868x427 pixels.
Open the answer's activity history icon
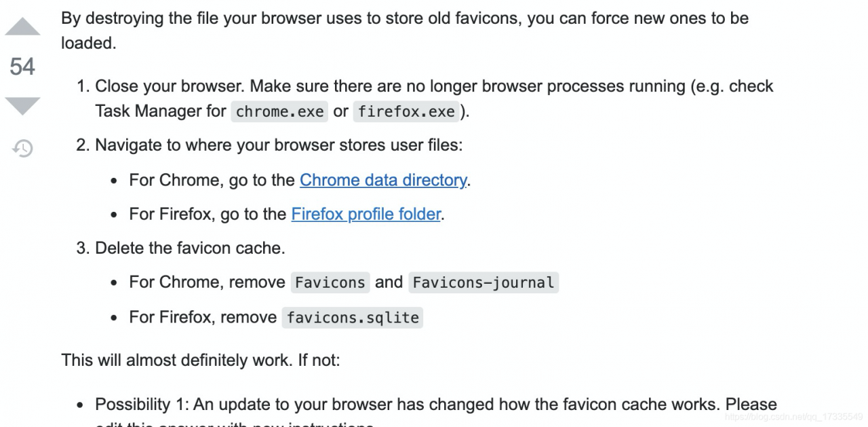click(22, 148)
